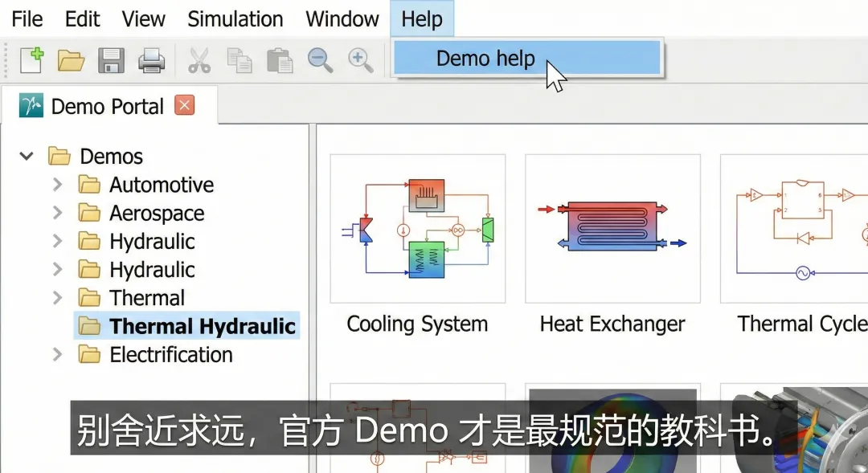Open the Thermal Cycle demo thumbnail
The image size is (868, 473).
click(x=794, y=229)
